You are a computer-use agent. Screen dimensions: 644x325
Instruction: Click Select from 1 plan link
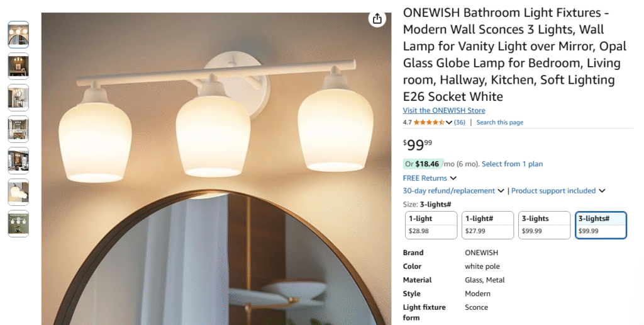pyautogui.click(x=512, y=164)
